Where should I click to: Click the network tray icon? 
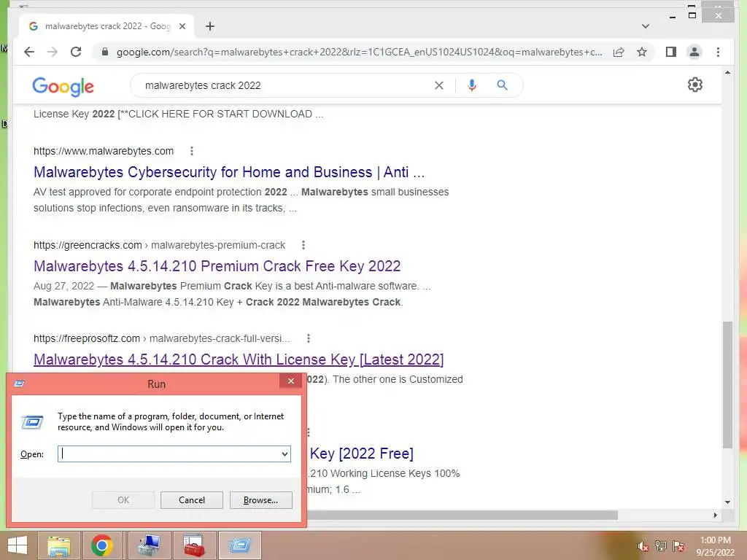(660, 545)
